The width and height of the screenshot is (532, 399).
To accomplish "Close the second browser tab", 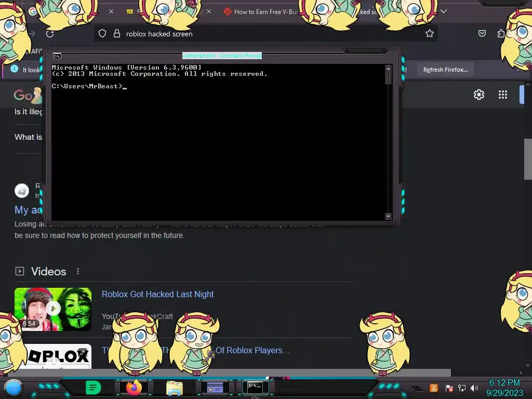I will click(x=209, y=11).
